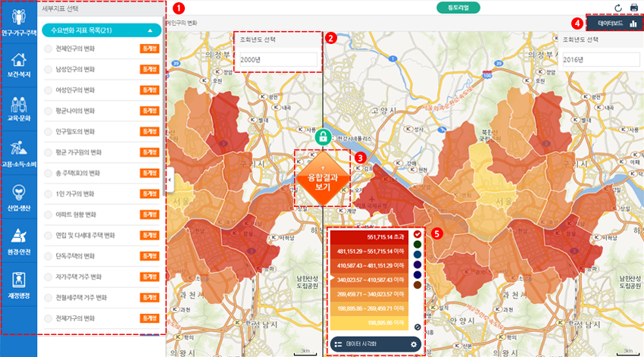Open the 환경·안전 category icon
This screenshot has width=644, height=357.
tap(19, 240)
